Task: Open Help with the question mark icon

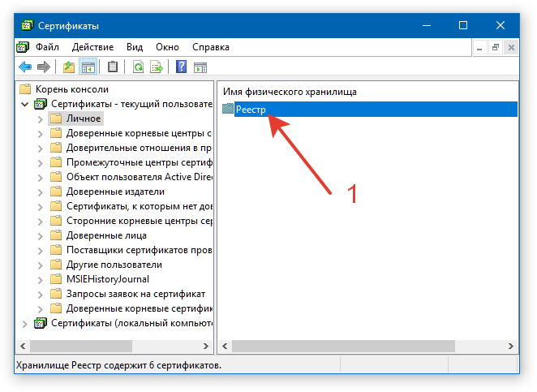Action: tap(182, 67)
